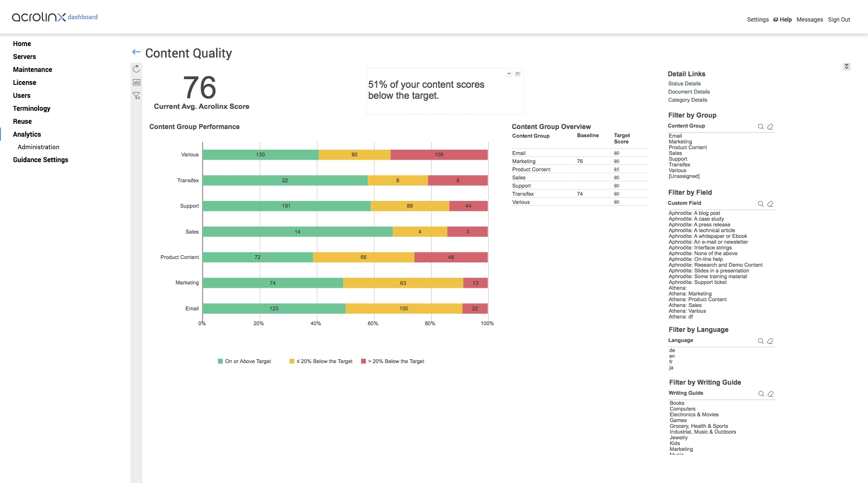Clear all filters with funnel-x icon
Image resolution: width=868 pixels, height=483 pixels.
136,95
